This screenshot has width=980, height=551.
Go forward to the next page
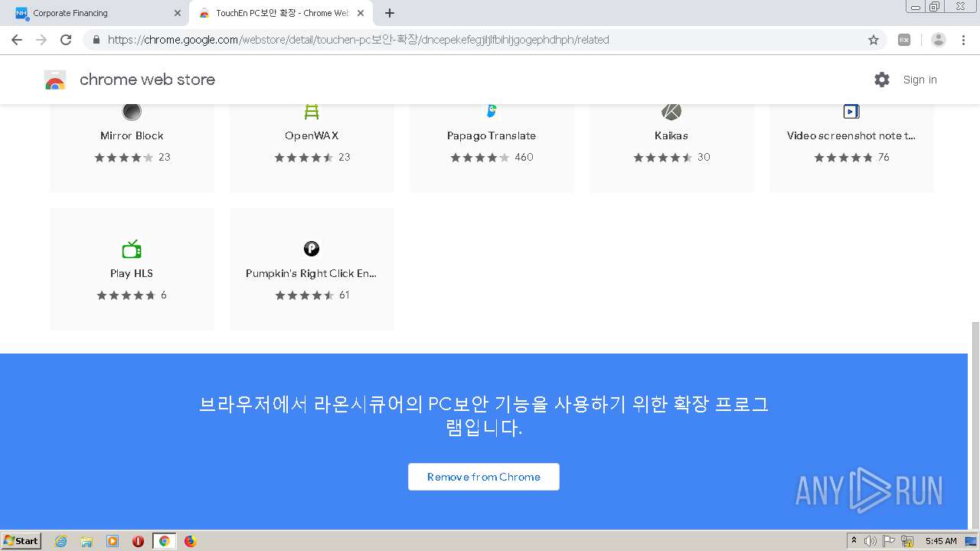[41, 40]
